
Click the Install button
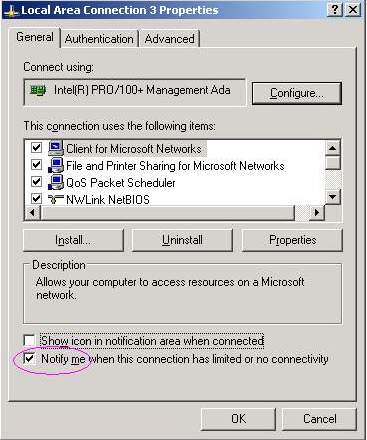[x=73, y=240]
